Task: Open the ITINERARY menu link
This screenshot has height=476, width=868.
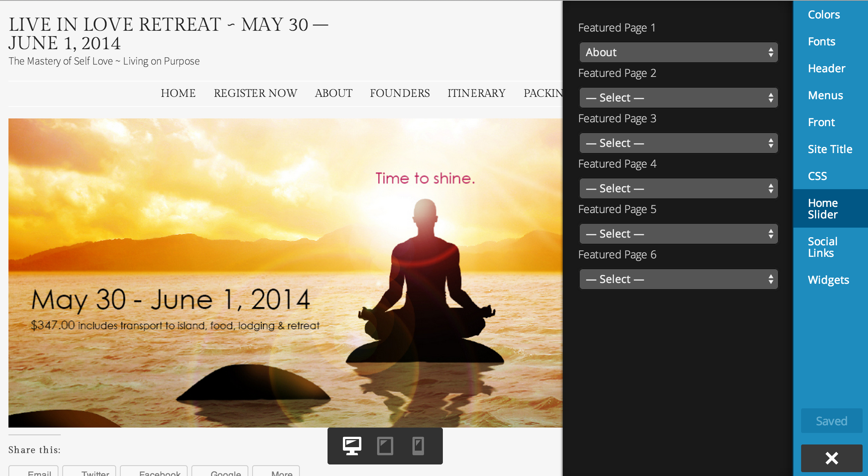Action: click(476, 93)
